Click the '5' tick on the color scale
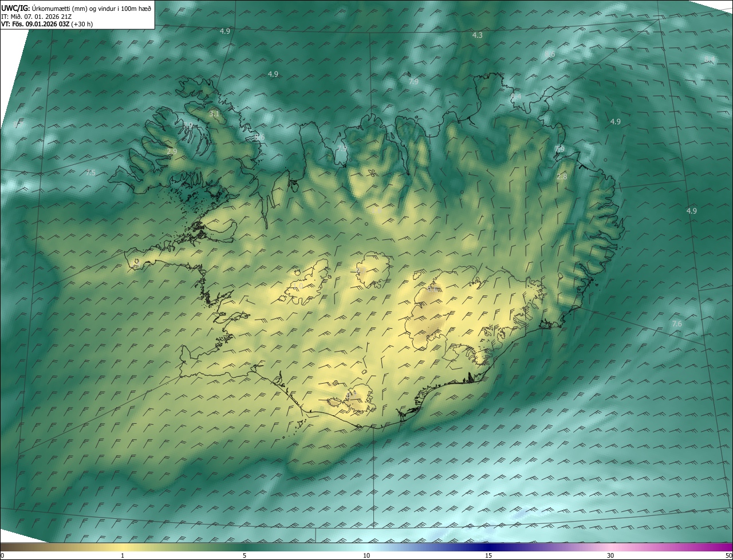 pos(245,555)
